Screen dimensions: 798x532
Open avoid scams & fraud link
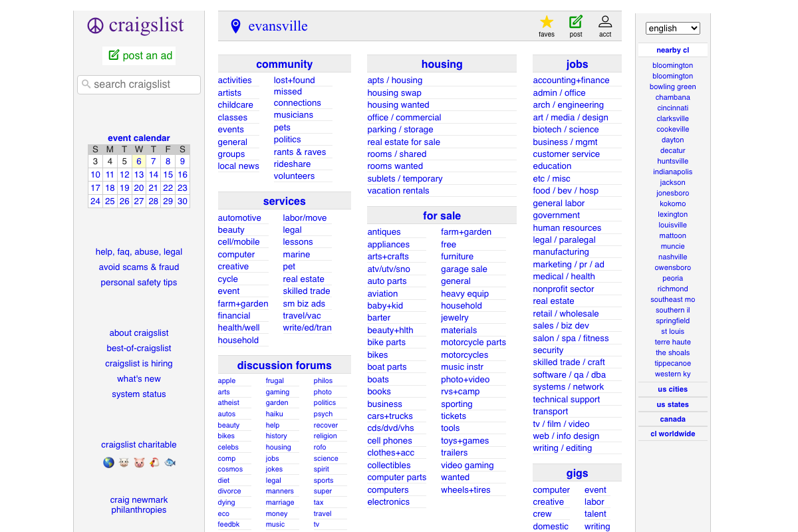click(x=139, y=267)
